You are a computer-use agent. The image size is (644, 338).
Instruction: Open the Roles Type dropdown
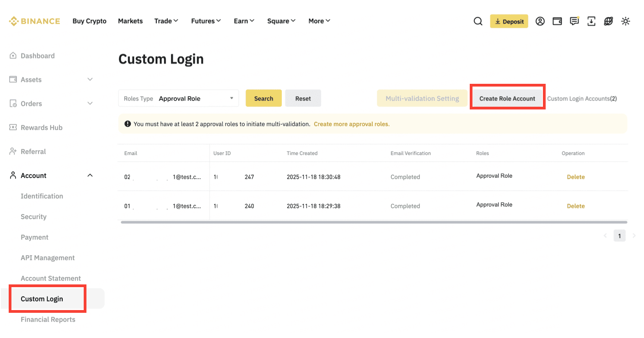point(178,98)
